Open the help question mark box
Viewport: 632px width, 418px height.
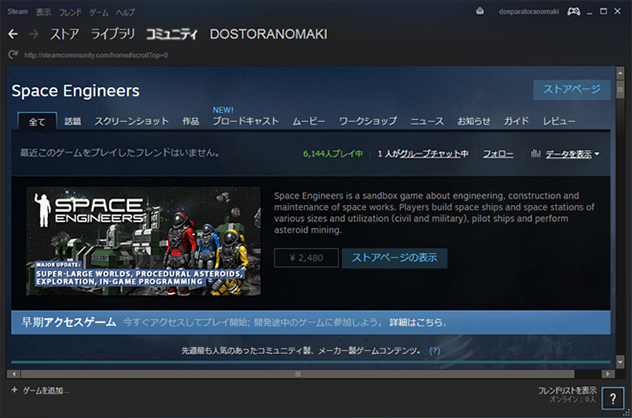(x=613, y=398)
